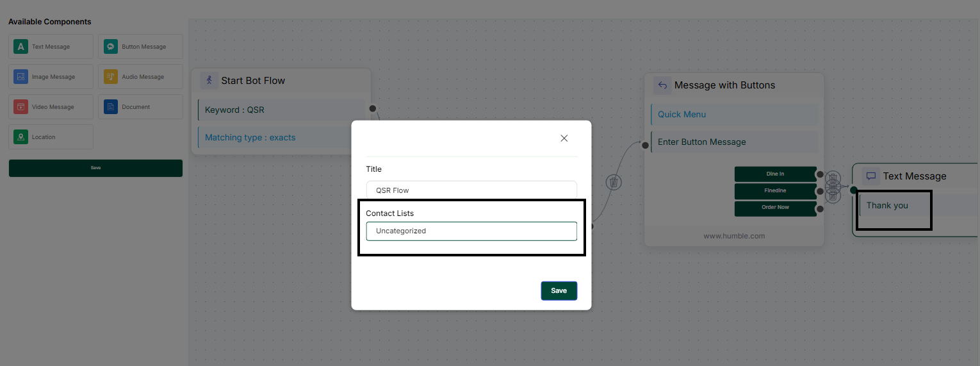Select the Image Message component icon
Viewport: 980px width, 366px height.
coord(21,77)
